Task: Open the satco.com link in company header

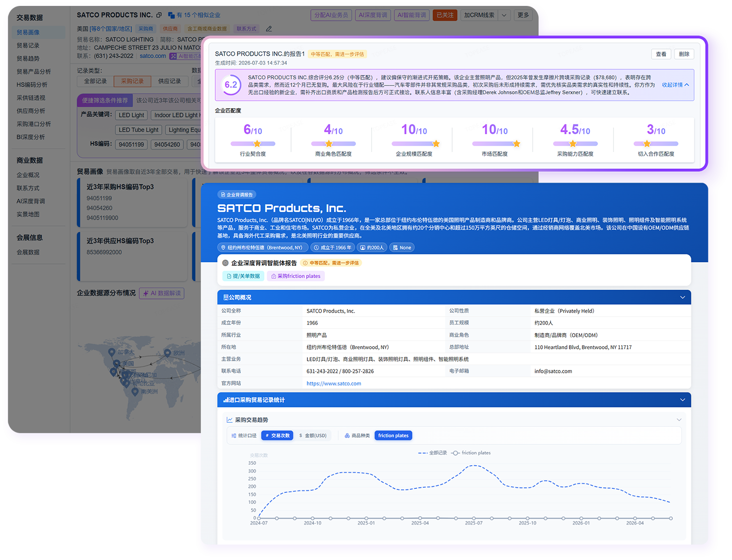Action: 153,56
